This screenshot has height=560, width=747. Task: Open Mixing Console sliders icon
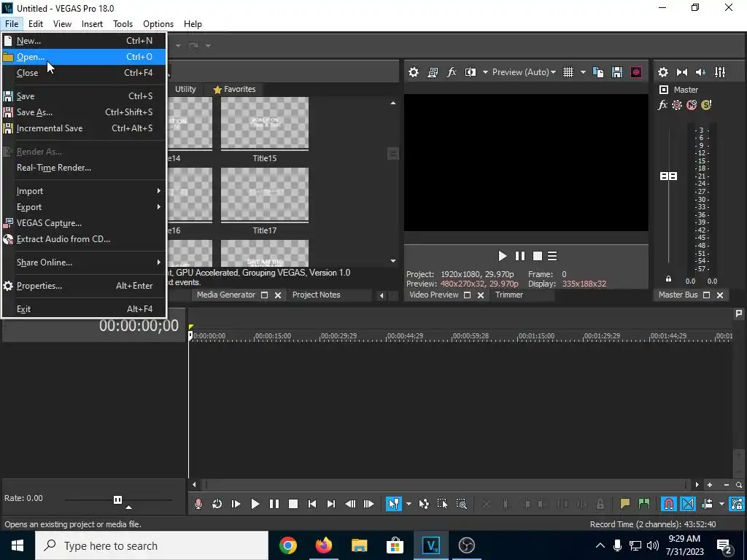(720, 72)
